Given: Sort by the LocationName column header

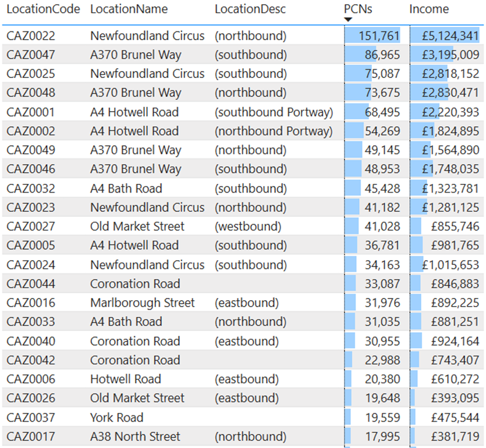Looking at the screenshot, I should 129,9.
